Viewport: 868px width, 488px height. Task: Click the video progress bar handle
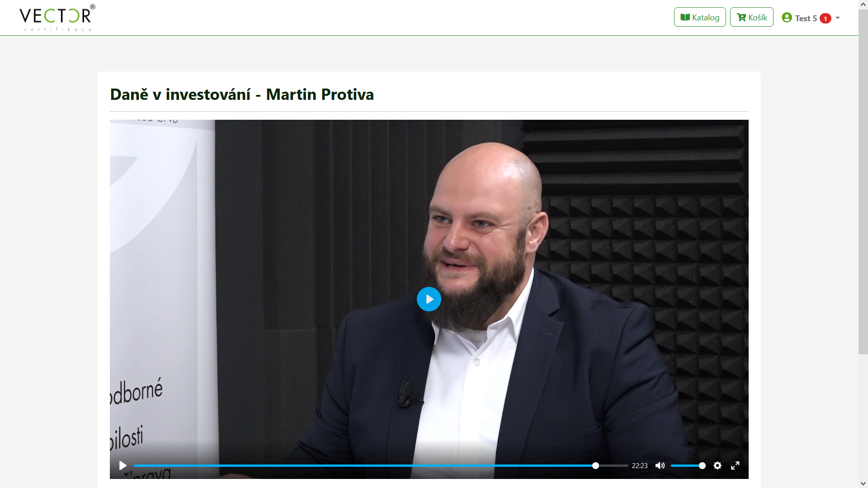pyautogui.click(x=595, y=465)
